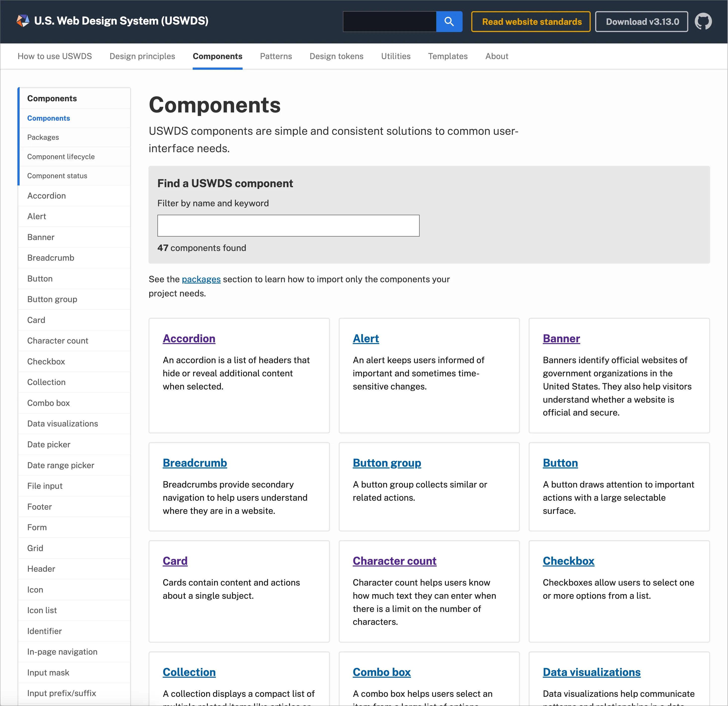Select Data visualizations in sidebar
728x706 pixels.
[75, 424]
